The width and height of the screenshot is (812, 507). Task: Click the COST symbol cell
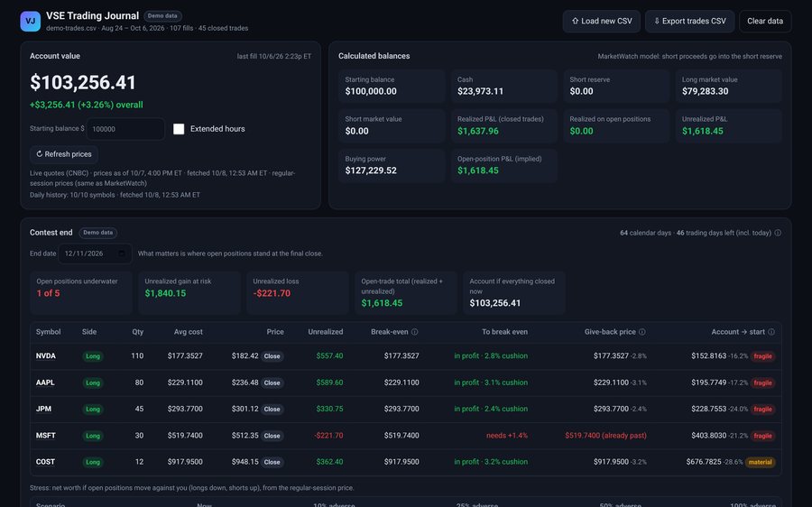(x=45, y=461)
